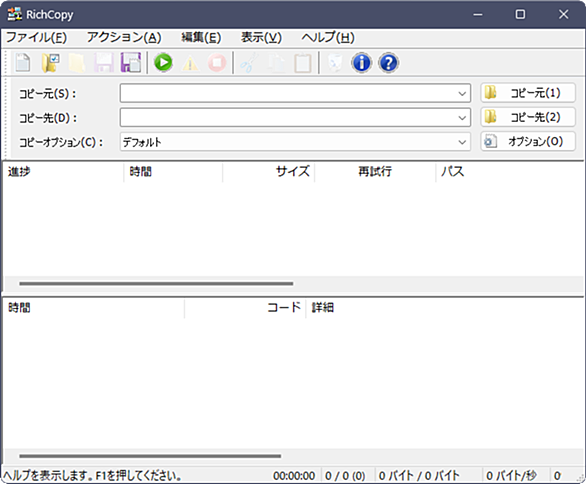
Task: Click the 再試行 column header
Action: (x=375, y=172)
